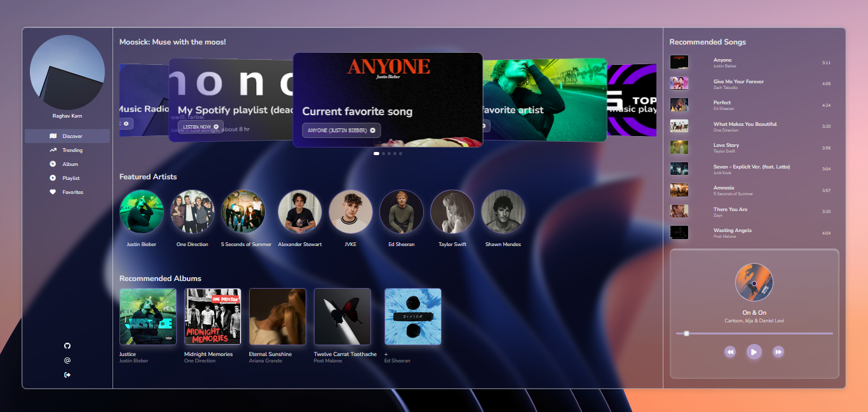Skip to next track with forward button

point(778,352)
